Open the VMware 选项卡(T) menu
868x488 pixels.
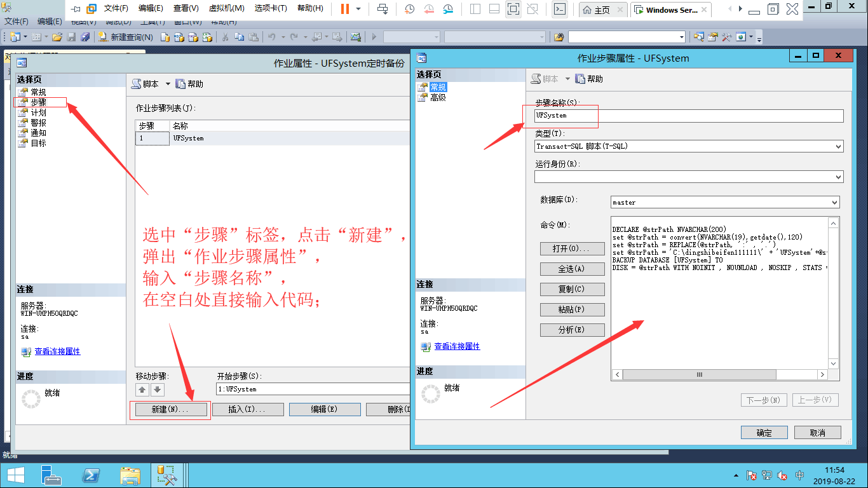click(x=271, y=9)
